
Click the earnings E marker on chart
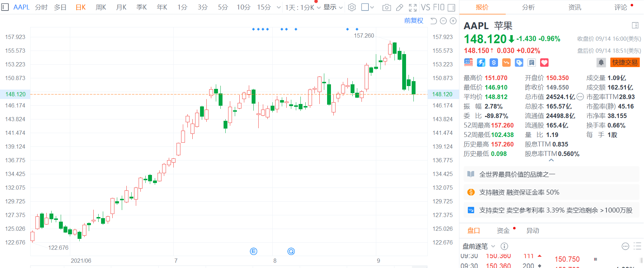point(253,251)
